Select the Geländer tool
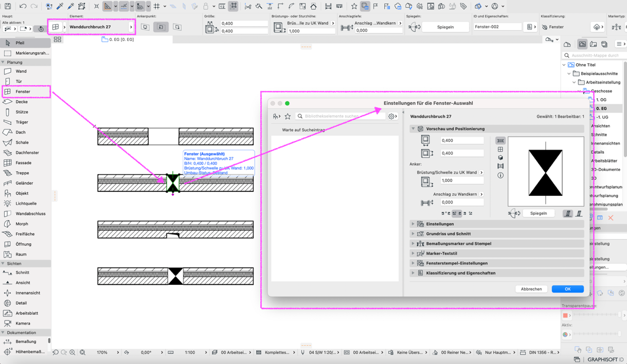Image resolution: width=627 pixels, height=364 pixels. coord(25,183)
